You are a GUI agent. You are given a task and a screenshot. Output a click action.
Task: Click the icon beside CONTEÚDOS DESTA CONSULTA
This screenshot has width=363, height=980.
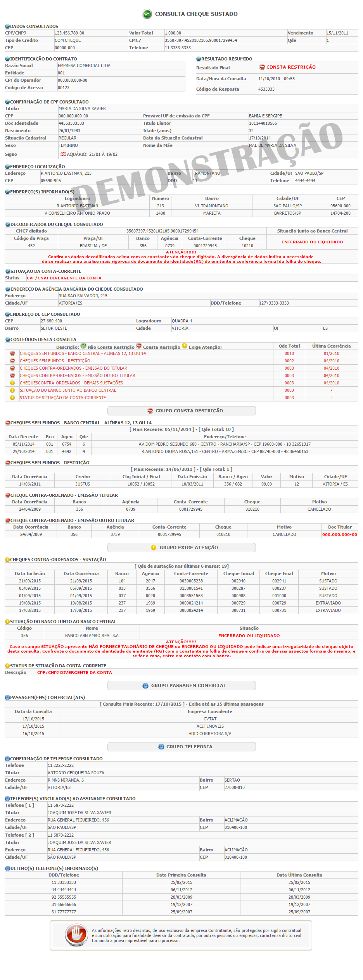click(x=7, y=339)
